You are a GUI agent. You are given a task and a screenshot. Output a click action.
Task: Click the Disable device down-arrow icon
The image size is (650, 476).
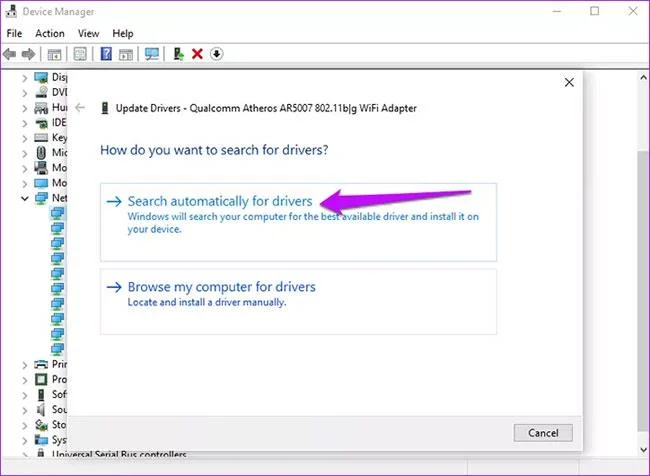216,54
